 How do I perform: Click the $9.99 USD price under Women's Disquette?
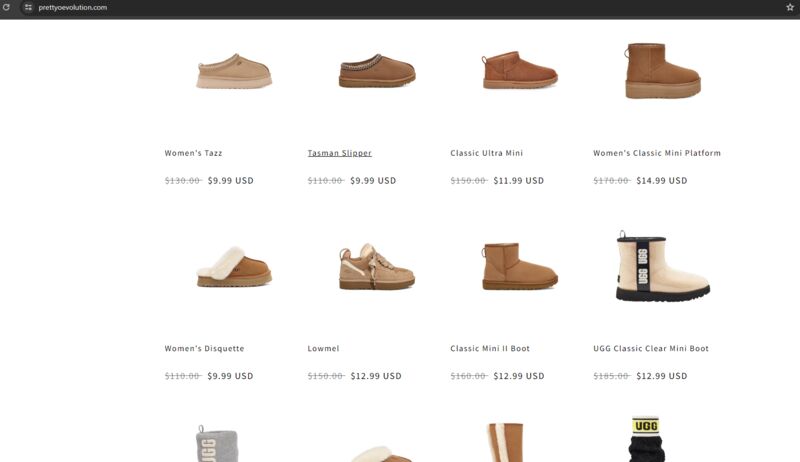pyautogui.click(x=230, y=376)
